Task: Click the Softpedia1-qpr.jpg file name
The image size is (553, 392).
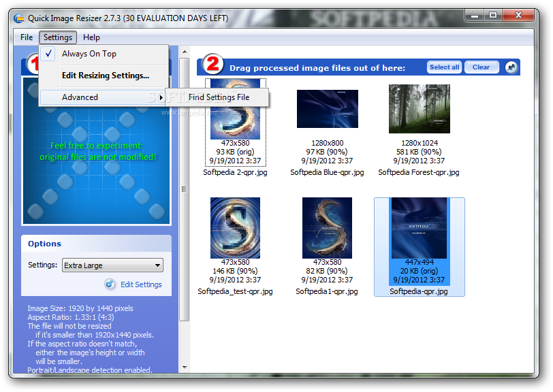Action: point(327,291)
